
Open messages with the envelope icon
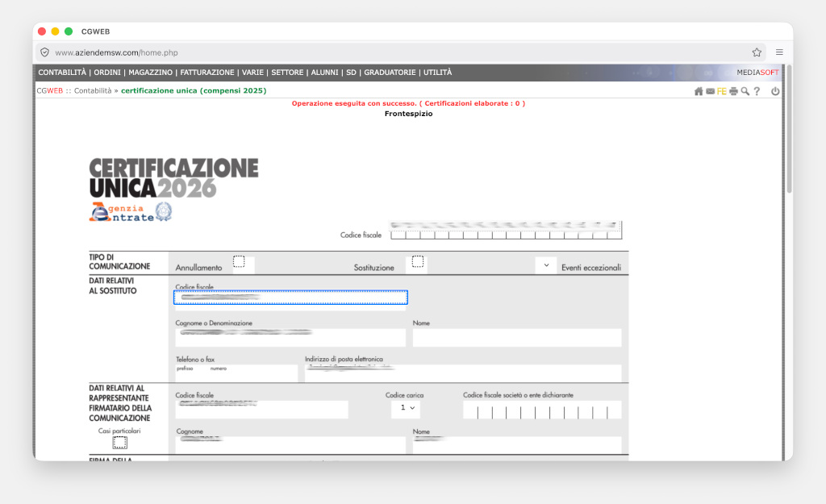click(x=710, y=91)
